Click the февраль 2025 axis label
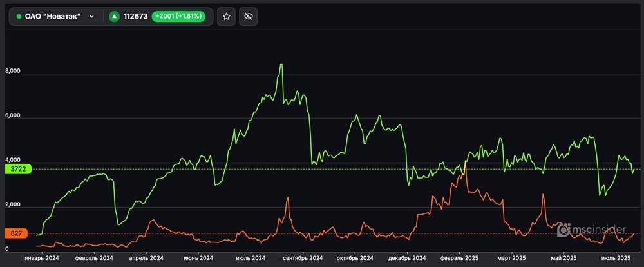The width and height of the screenshot is (644, 267). [460, 258]
